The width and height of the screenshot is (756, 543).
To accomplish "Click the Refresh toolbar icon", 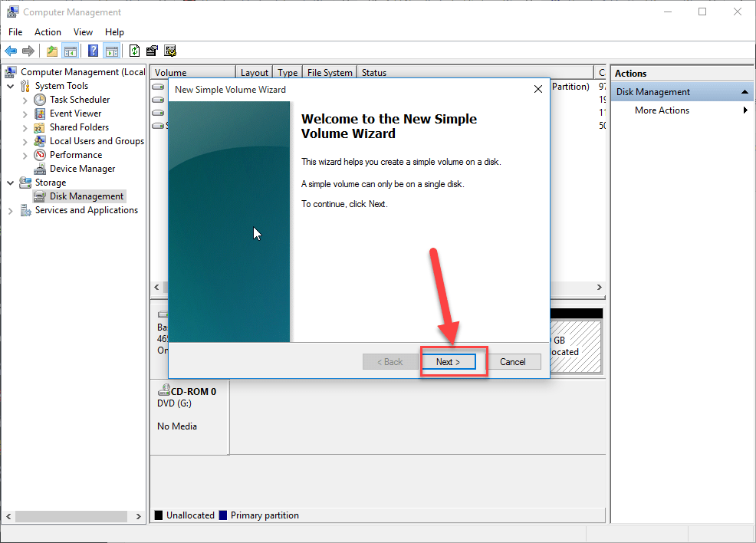I will point(134,51).
